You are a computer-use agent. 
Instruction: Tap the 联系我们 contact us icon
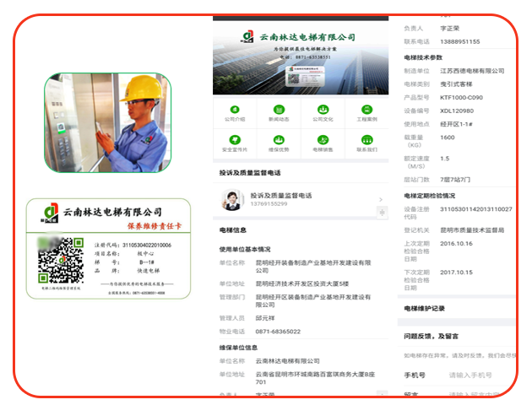366,142
